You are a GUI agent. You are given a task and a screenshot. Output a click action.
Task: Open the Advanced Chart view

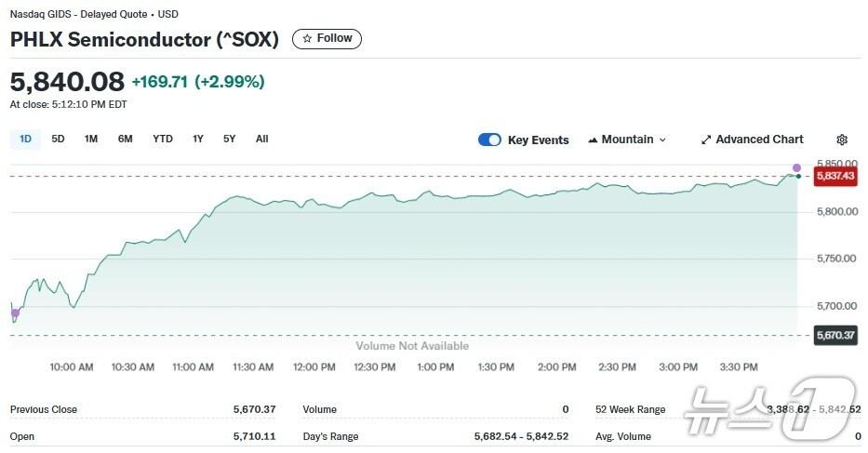[x=758, y=140]
